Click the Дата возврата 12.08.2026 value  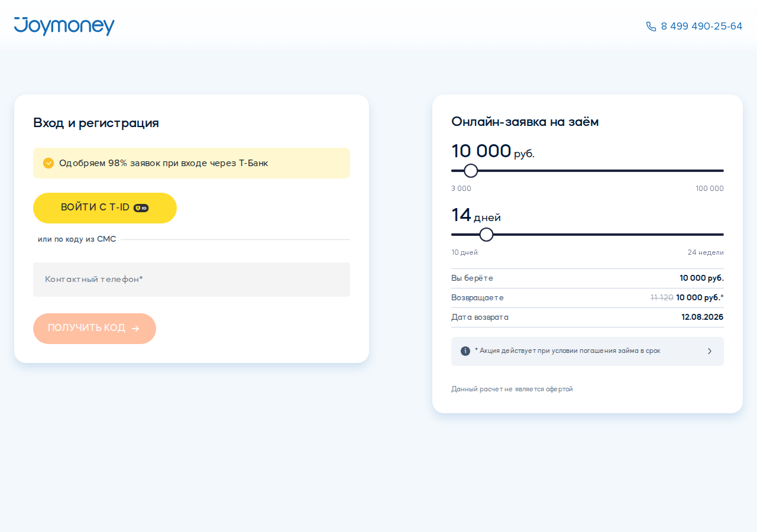[703, 317]
